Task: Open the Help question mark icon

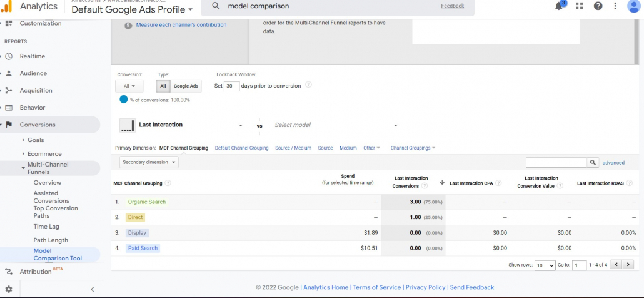Action: point(598,6)
